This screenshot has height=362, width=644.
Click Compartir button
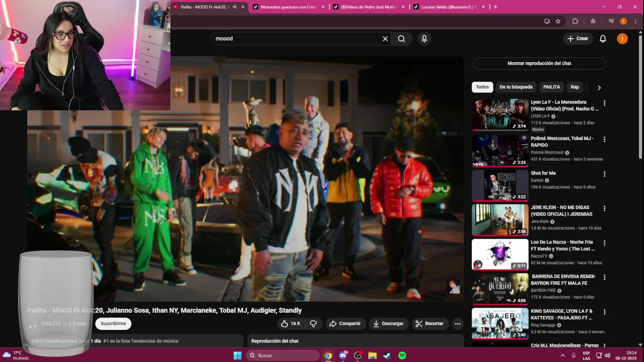345,324
